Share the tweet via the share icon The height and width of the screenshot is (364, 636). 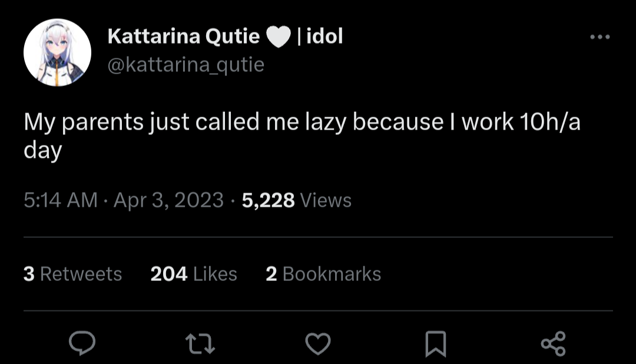(553, 344)
